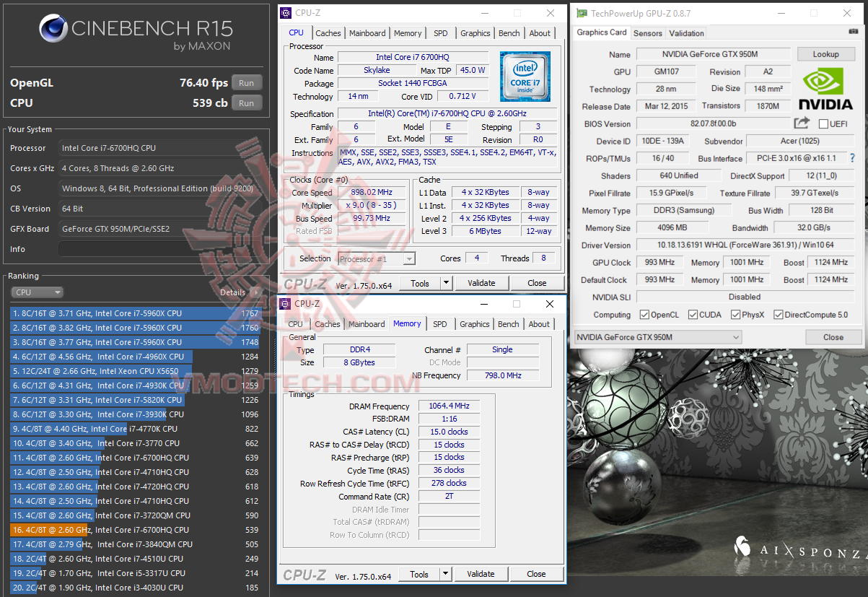The width and height of the screenshot is (868, 597).
Task: Click the GPU-Z Name field GeForce GTX 950M
Action: coord(714,54)
